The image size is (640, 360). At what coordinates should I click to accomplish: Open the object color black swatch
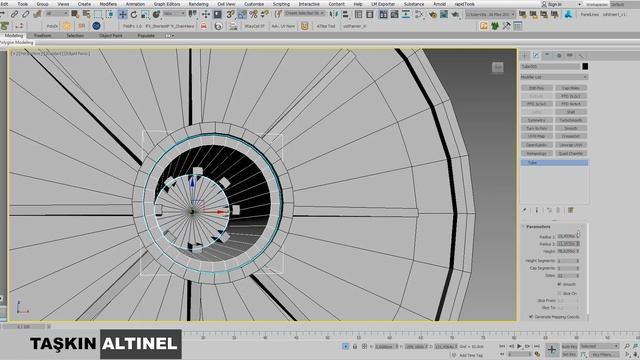coord(585,66)
